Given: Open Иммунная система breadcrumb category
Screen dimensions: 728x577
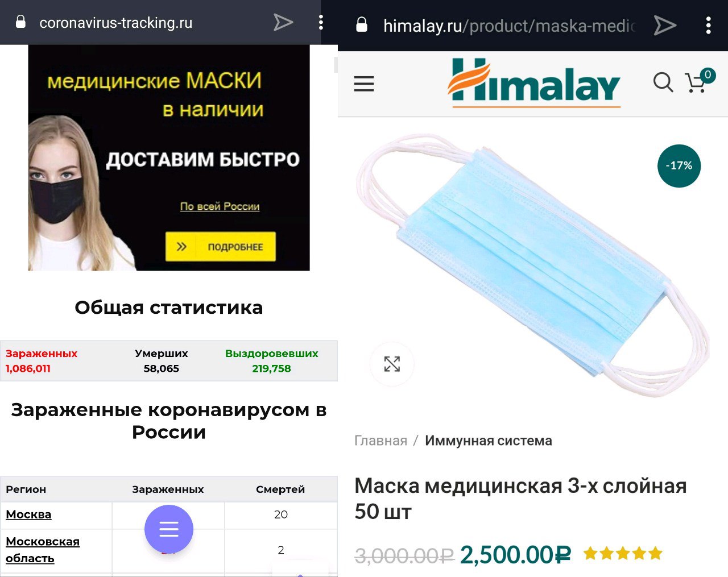Looking at the screenshot, I should [489, 441].
